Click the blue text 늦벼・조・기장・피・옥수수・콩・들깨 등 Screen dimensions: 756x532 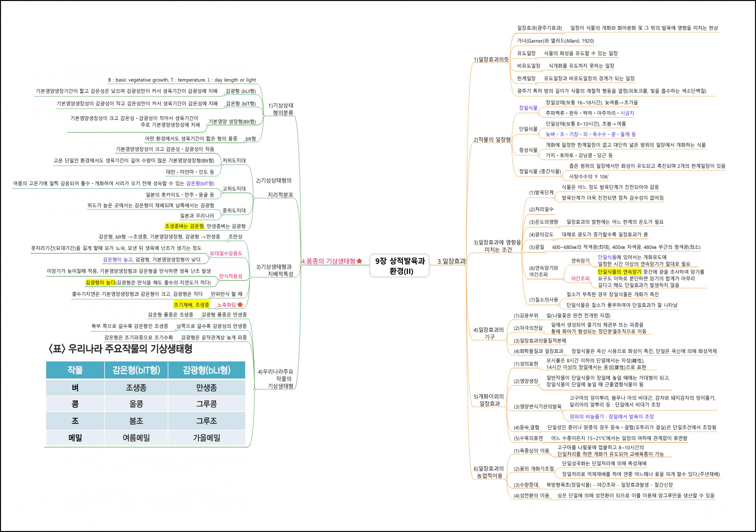(x=591, y=134)
